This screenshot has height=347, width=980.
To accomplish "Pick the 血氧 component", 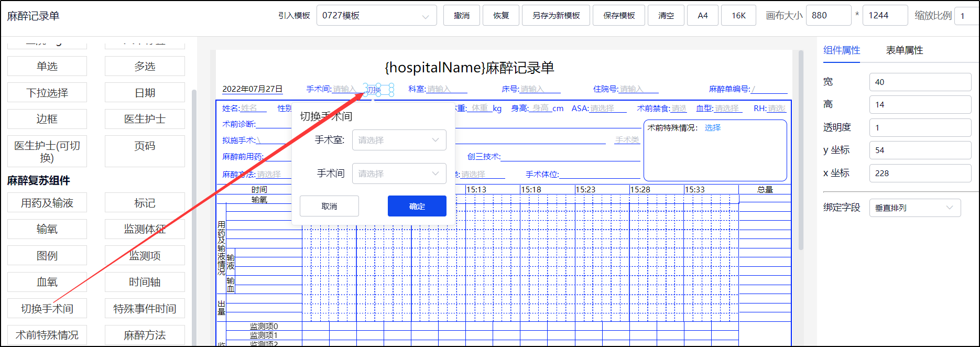I will point(47,282).
